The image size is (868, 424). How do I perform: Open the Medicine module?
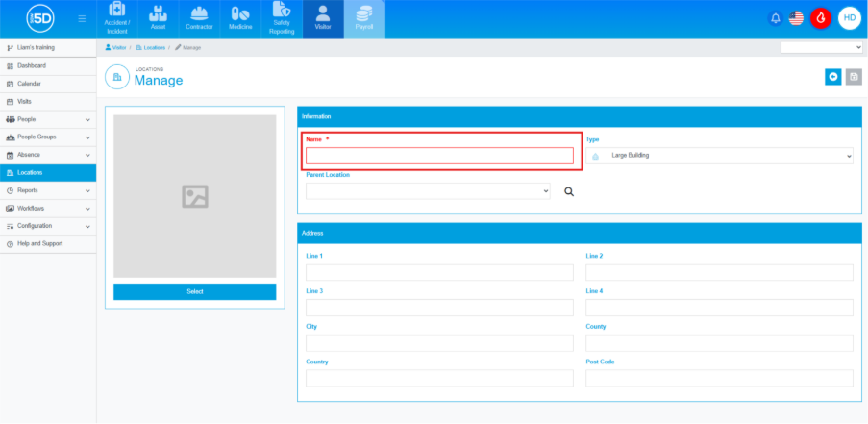(x=240, y=18)
